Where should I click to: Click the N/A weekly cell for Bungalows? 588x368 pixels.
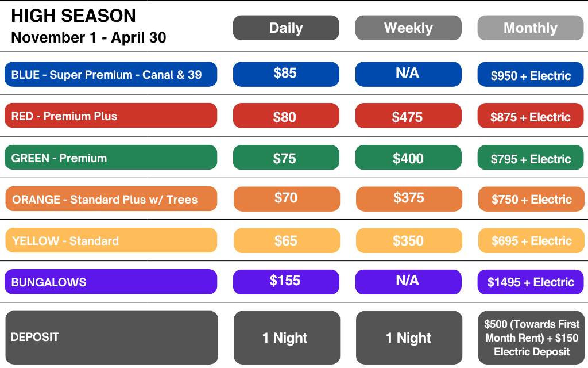coord(408,281)
